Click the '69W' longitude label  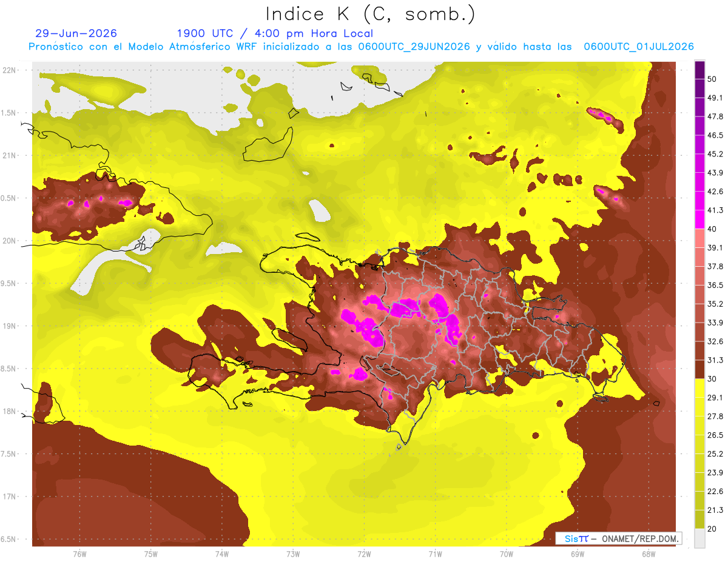(x=578, y=554)
